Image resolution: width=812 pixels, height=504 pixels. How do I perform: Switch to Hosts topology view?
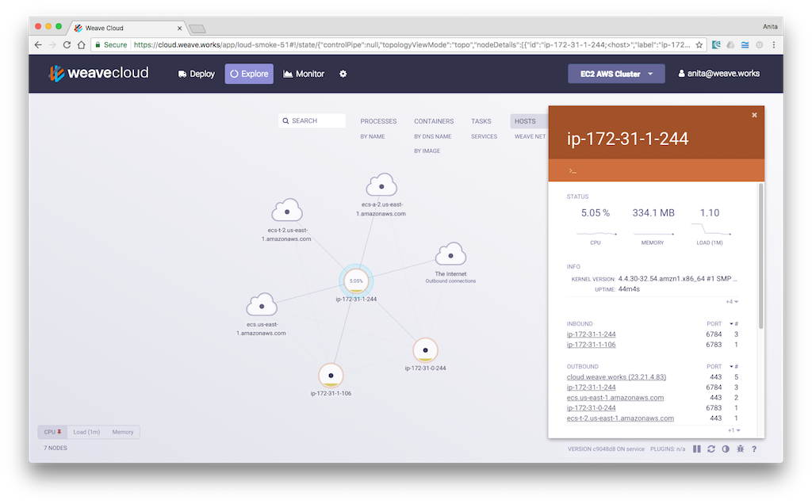[526, 121]
